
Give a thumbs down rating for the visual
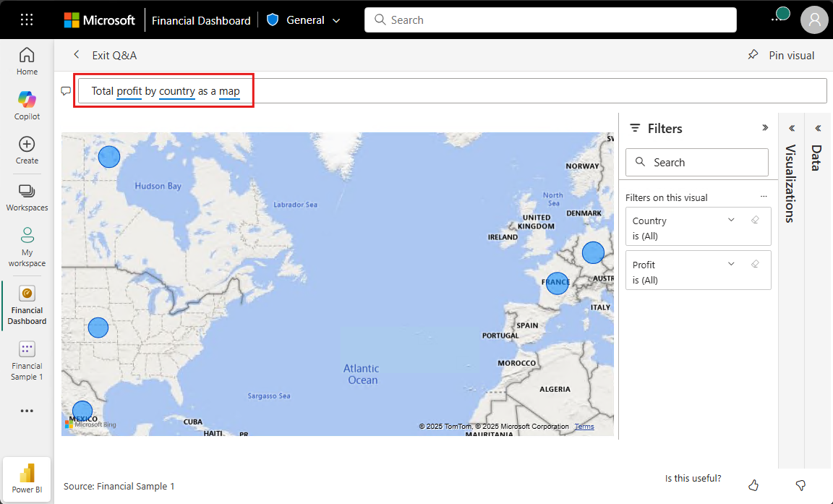pos(800,485)
